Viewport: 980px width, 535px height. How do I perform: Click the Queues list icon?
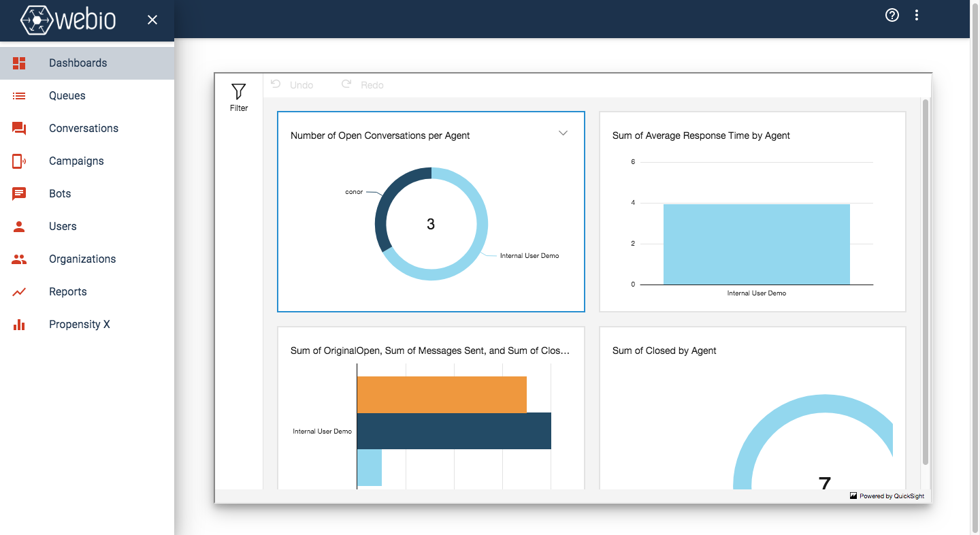(x=19, y=96)
